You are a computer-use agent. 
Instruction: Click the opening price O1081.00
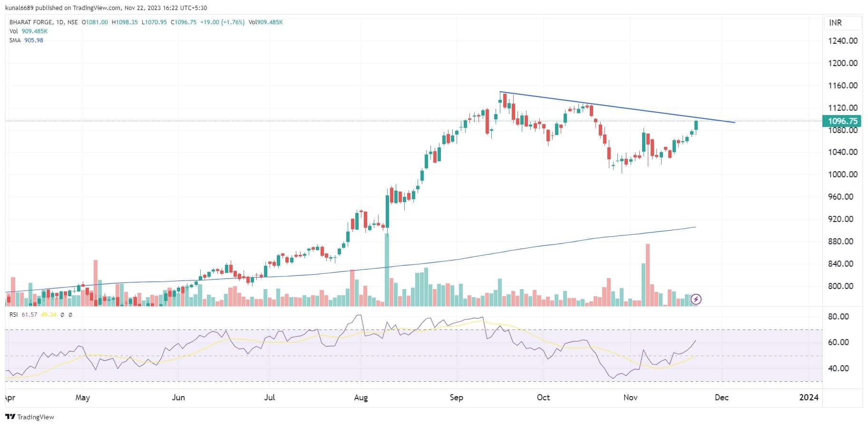(95, 22)
